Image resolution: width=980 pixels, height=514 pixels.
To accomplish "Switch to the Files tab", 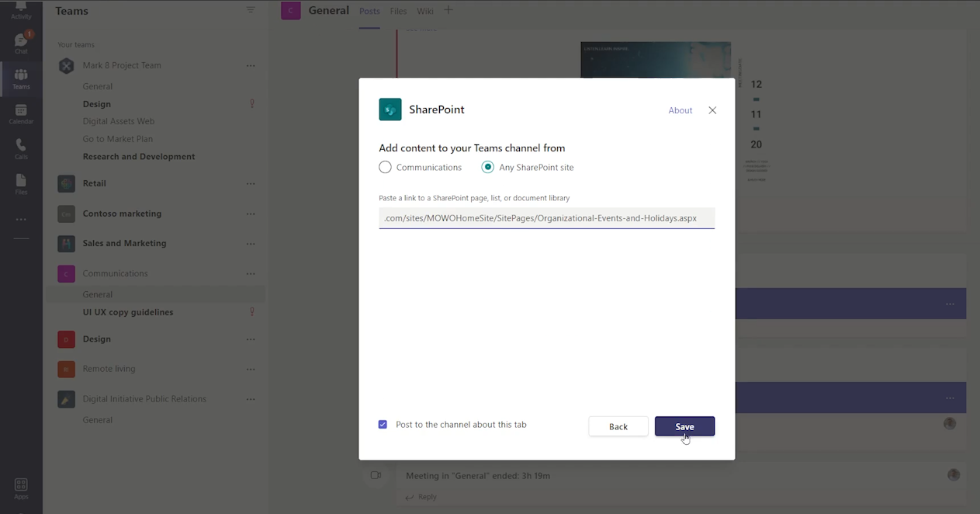I will point(398,11).
